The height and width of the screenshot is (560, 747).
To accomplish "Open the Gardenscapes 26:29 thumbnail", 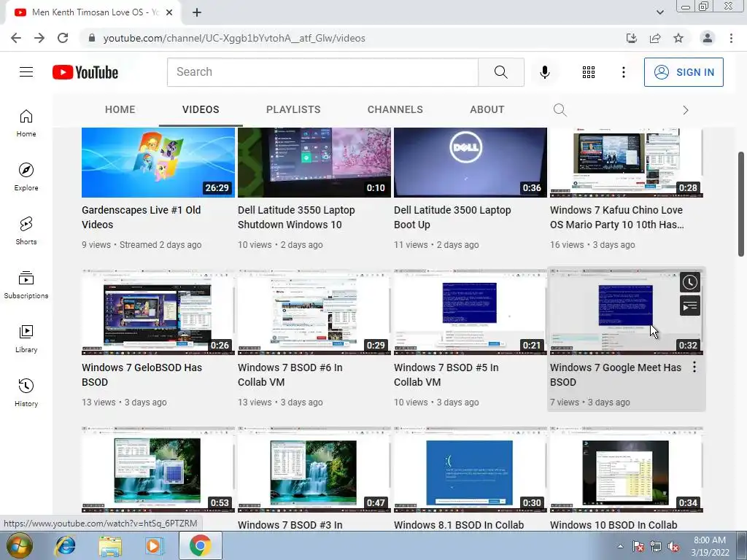I will click(x=158, y=163).
